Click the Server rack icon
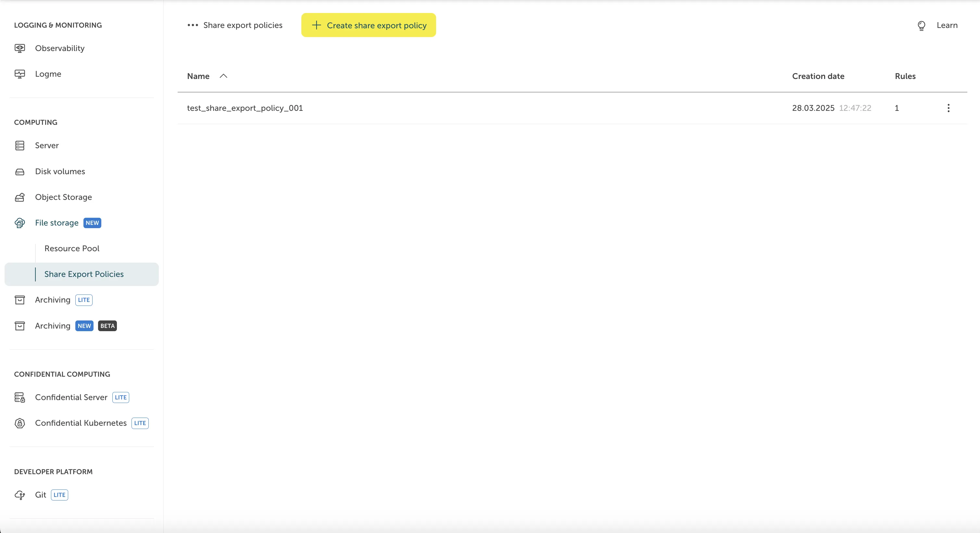 (20, 145)
